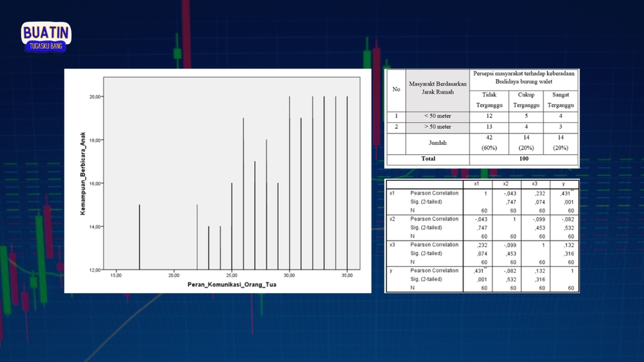Screen dimensions: 644x362
Task: Select the 'Cukup Terganggu' column header
Action: pos(526,100)
